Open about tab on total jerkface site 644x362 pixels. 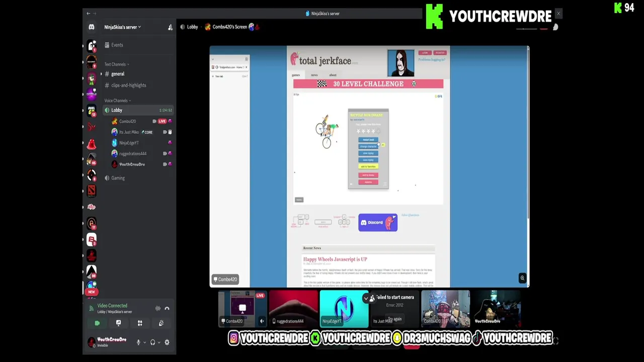[x=333, y=75]
